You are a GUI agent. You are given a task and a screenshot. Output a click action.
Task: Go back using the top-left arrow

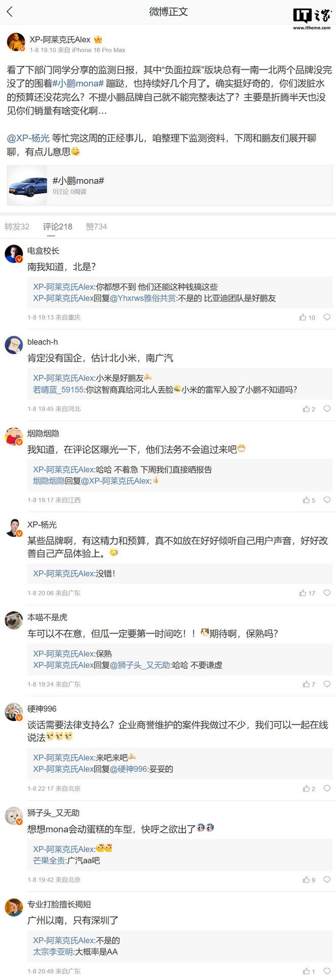click(x=10, y=12)
